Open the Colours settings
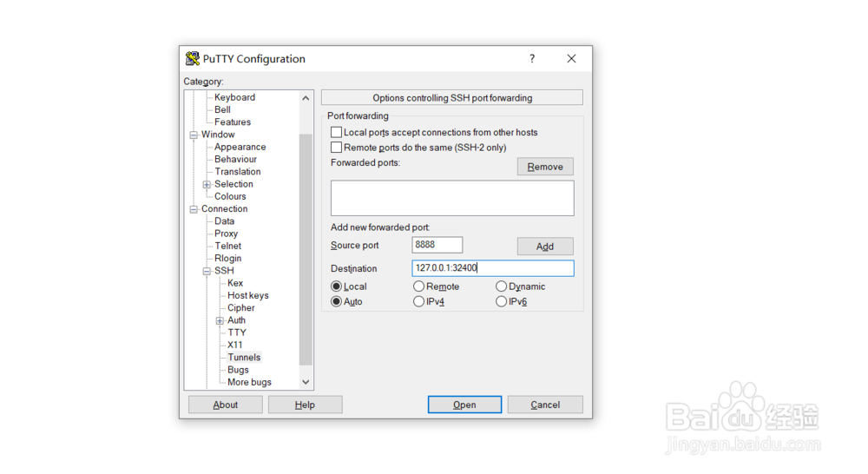 [230, 196]
